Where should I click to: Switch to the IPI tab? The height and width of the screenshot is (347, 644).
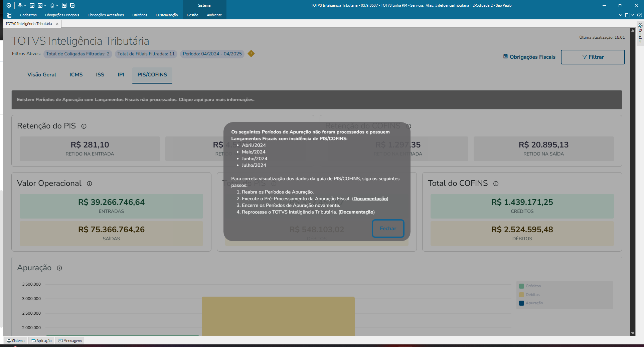point(121,75)
